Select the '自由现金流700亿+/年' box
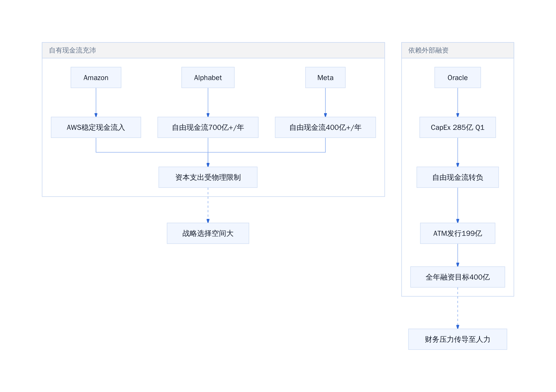The image size is (556, 392). (x=208, y=128)
